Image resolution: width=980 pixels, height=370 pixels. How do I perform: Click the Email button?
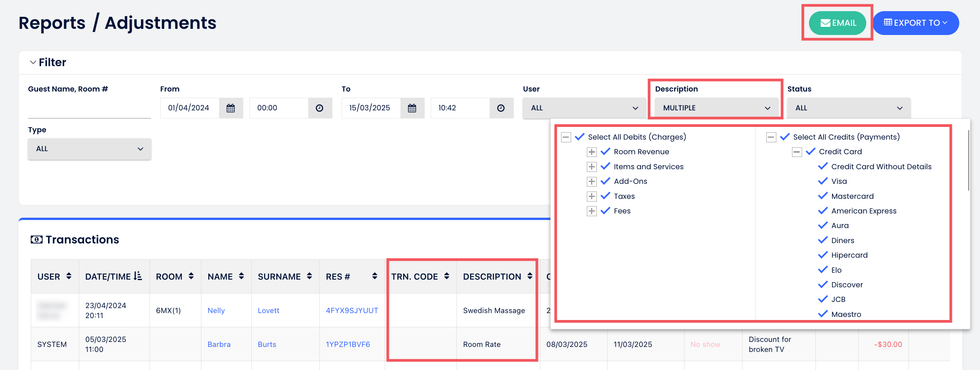[837, 23]
